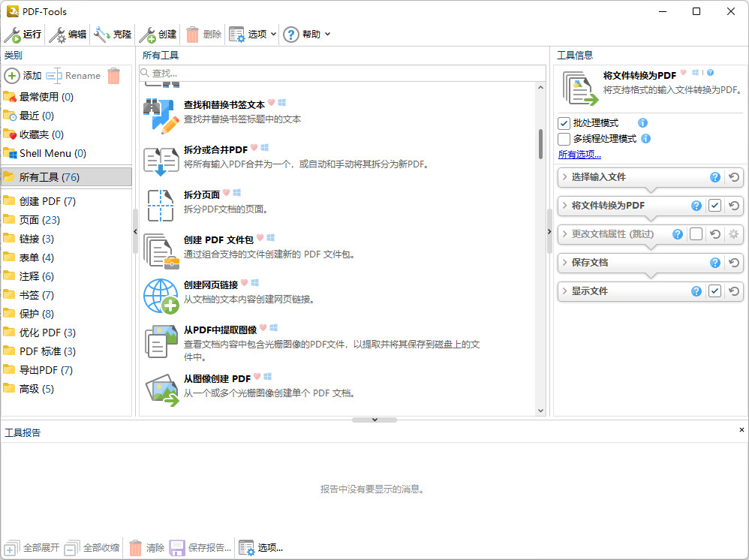Click the 选项... button in report bar

pos(261,548)
